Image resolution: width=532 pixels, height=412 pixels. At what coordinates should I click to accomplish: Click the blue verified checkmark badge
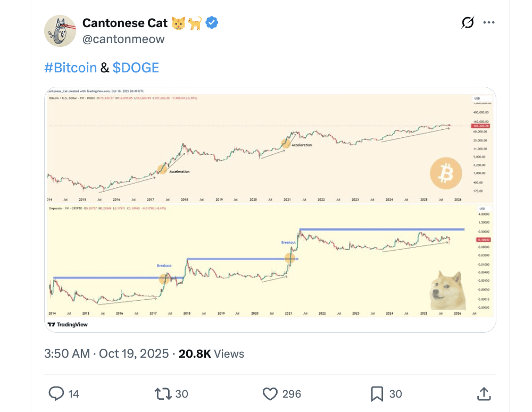(212, 23)
